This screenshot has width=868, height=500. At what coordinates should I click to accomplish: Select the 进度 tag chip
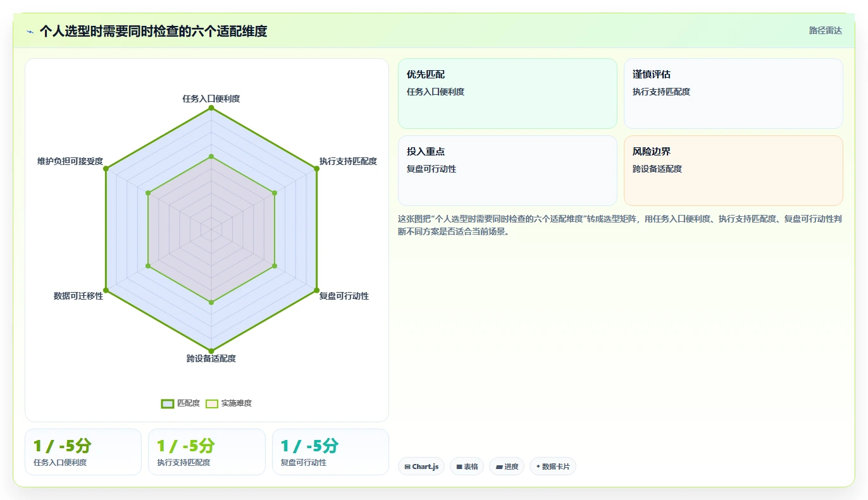(507, 466)
